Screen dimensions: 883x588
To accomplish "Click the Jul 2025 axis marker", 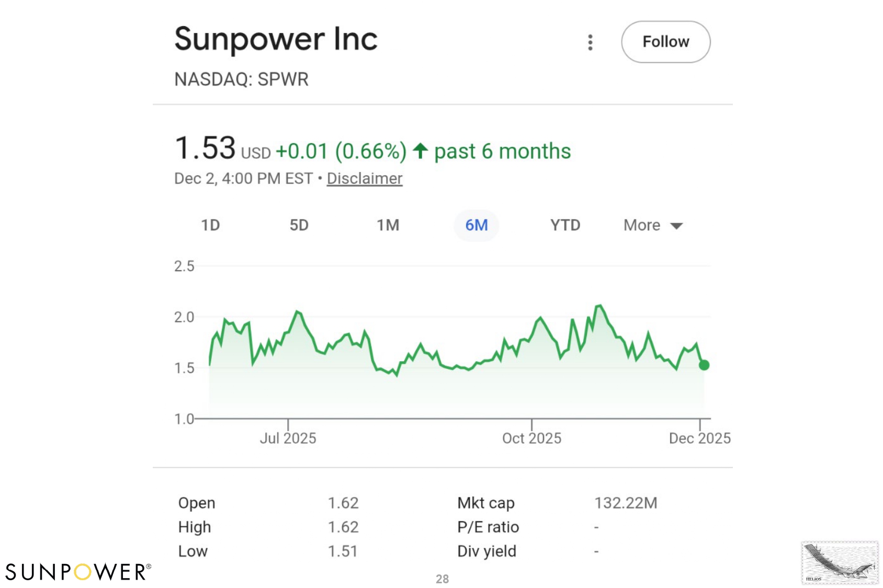I will pyautogui.click(x=288, y=438).
